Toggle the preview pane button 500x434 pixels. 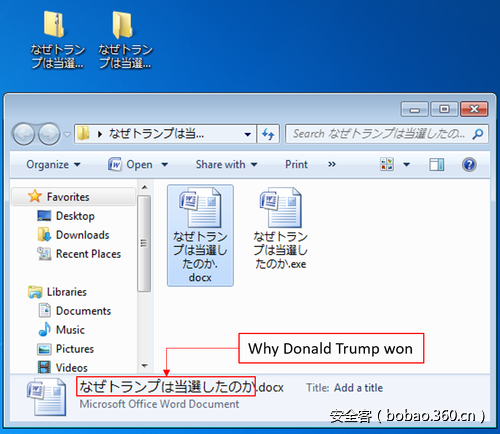tap(437, 165)
